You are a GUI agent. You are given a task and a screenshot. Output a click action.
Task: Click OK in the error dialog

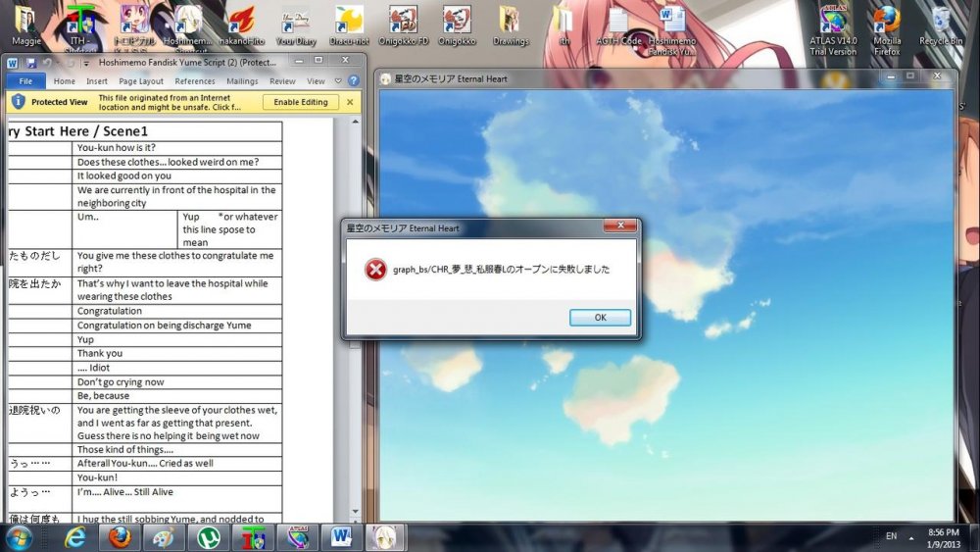point(600,318)
